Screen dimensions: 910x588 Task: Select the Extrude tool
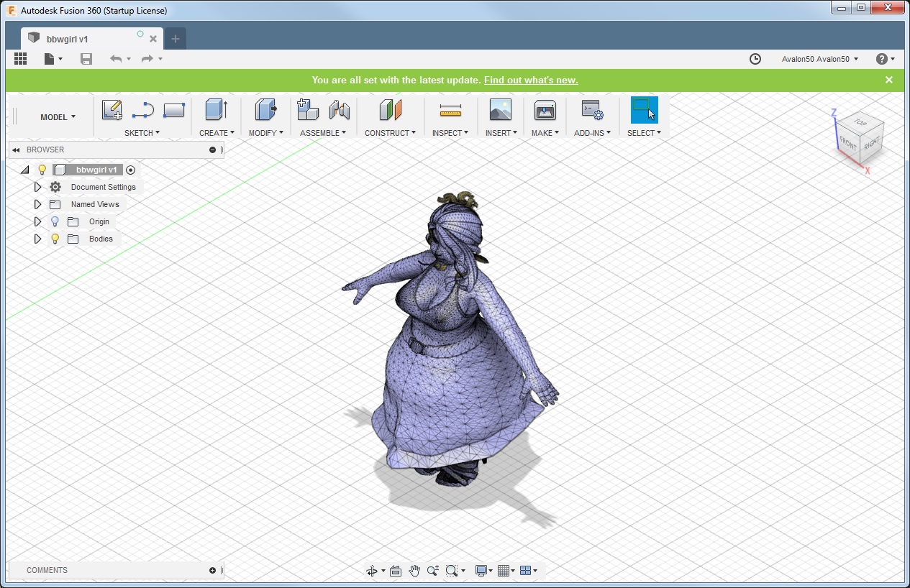pyautogui.click(x=216, y=110)
